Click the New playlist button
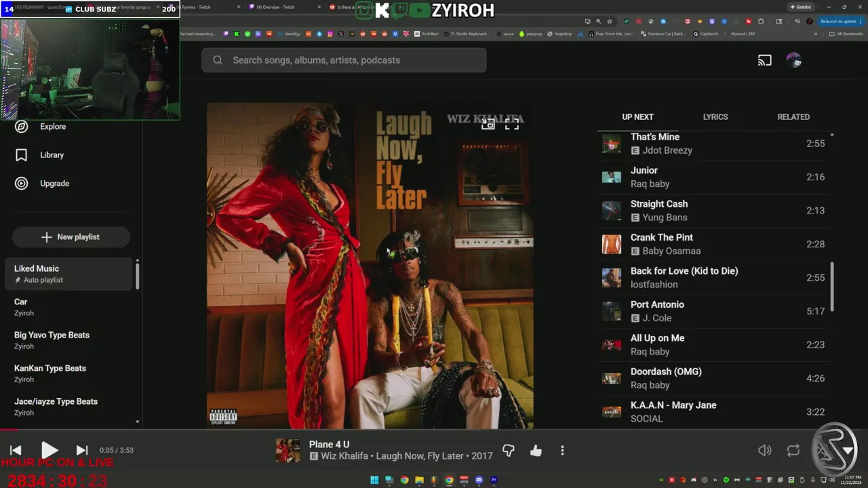Screen dimensions: 868x488 [x=71, y=237]
